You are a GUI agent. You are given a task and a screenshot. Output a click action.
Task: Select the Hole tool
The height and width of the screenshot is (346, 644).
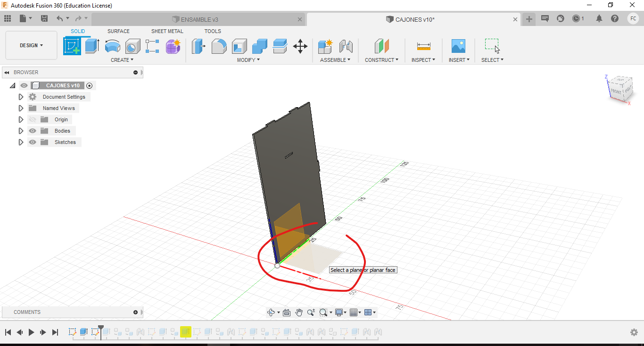click(x=132, y=46)
